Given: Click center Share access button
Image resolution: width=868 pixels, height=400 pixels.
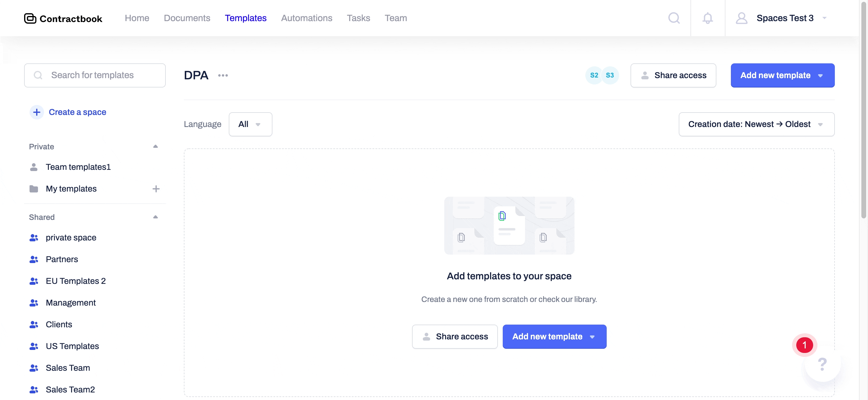Looking at the screenshot, I should click(454, 336).
